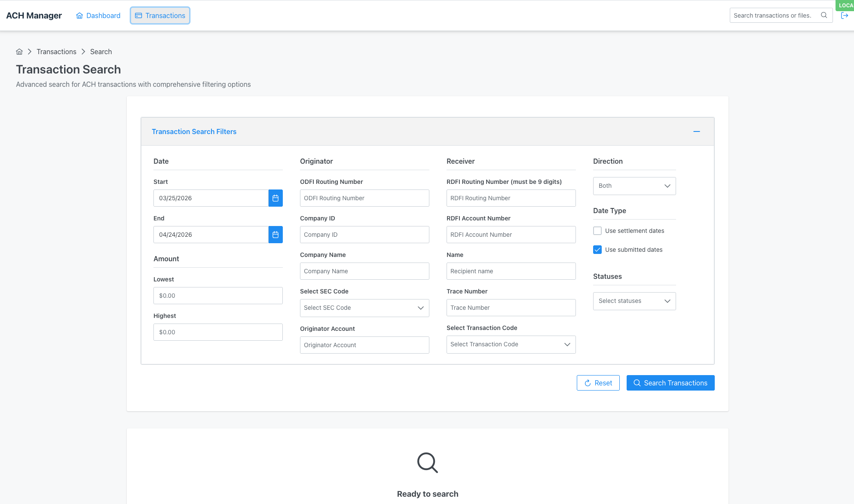
Task: Collapse the Transaction Search Filters panel
Action: pos(697,131)
